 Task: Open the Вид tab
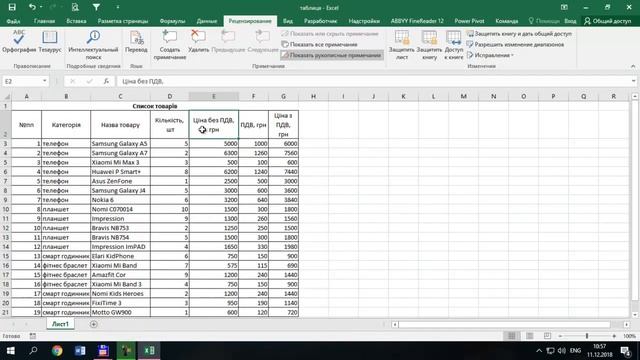click(288, 21)
